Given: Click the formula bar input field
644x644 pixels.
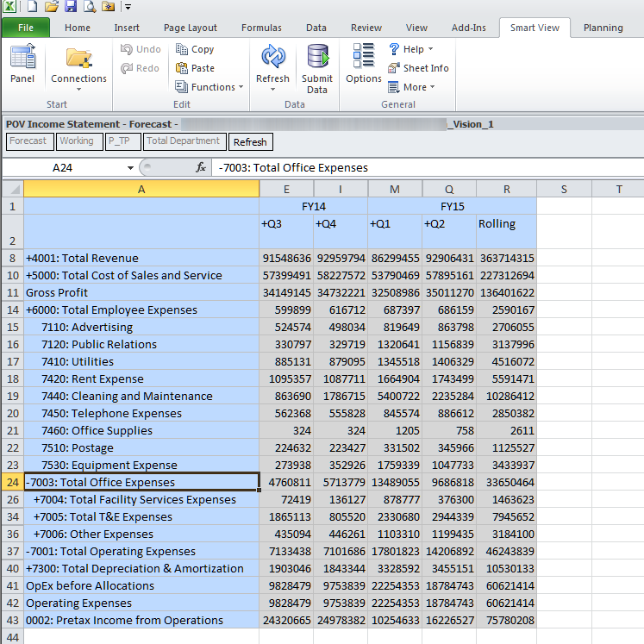Looking at the screenshot, I should pos(422,168).
